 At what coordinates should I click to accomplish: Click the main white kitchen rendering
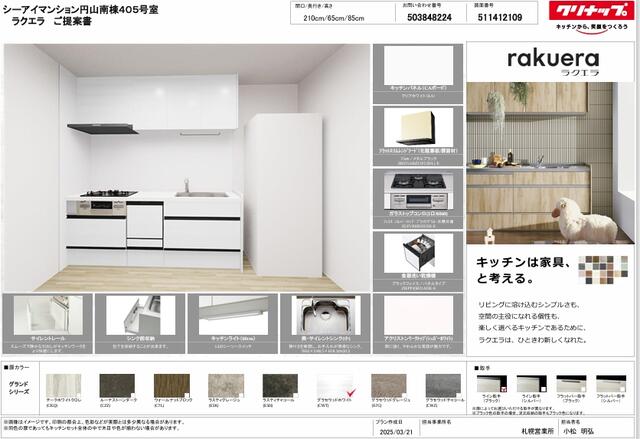(x=187, y=168)
